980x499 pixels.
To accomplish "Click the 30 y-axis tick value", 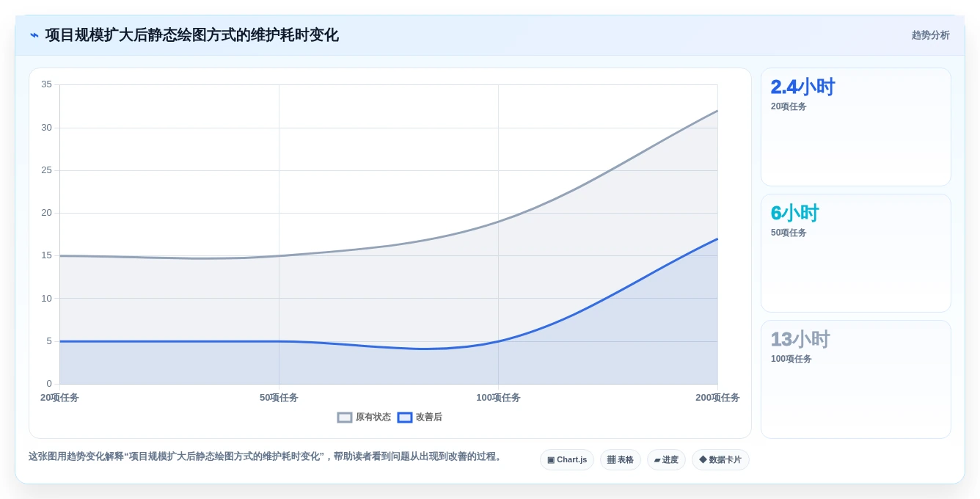I will coord(46,128).
